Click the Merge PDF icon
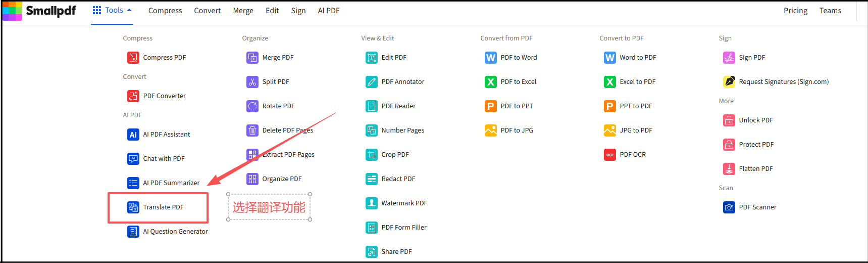This screenshot has height=263, width=868. [x=252, y=58]
